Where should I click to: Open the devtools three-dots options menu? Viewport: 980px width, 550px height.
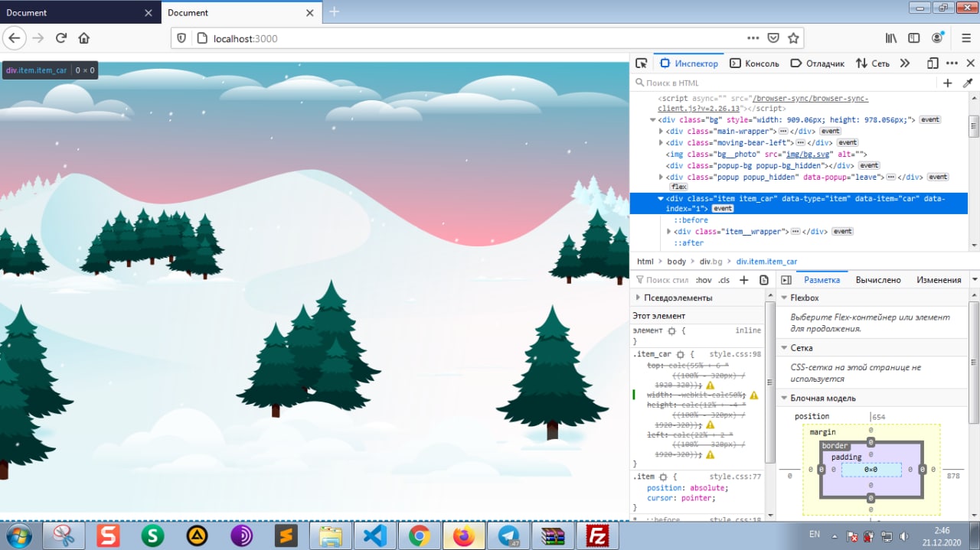pyautogui.click(x=951, y=63)
